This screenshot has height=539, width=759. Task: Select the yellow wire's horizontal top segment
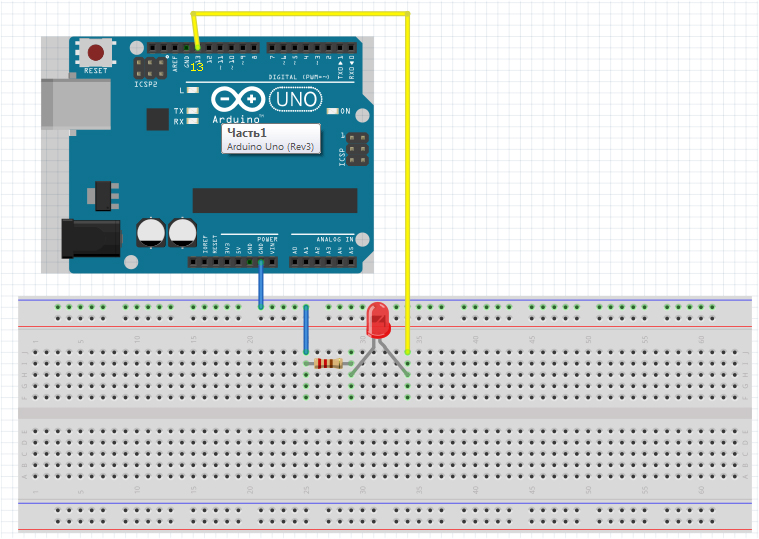click(300, 14)
